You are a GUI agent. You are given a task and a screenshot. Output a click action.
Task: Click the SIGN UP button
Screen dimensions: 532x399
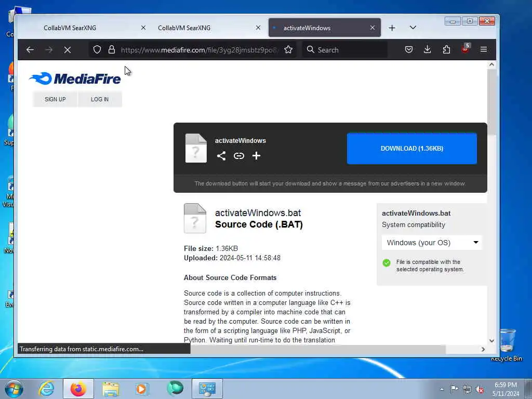tap(55, 99)
